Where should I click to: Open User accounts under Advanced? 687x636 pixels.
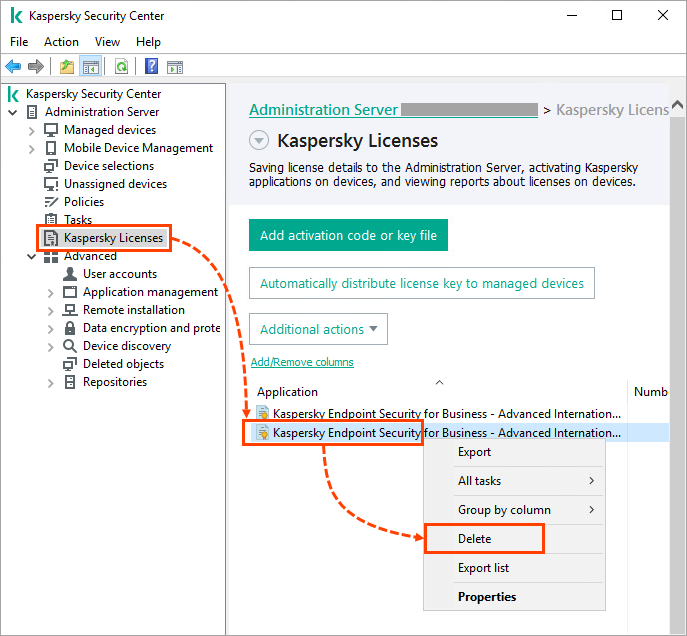pyautogui.click(x=119, y=274)
